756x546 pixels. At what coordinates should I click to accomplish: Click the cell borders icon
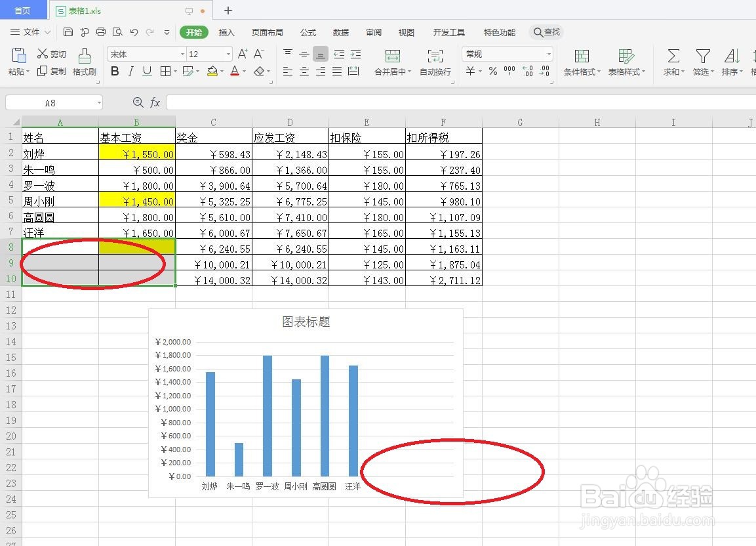coord(165,72)
